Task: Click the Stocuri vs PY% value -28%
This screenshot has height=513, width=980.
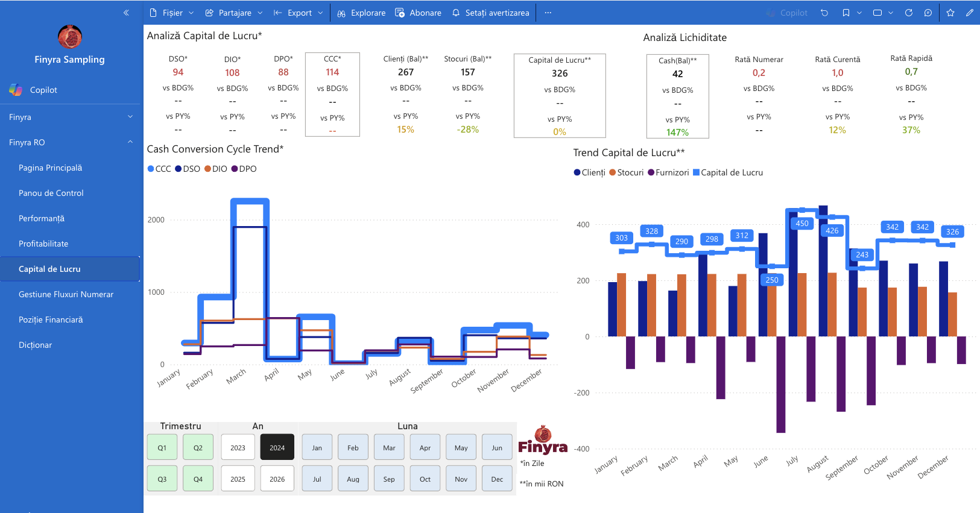Action: [468, 130]
